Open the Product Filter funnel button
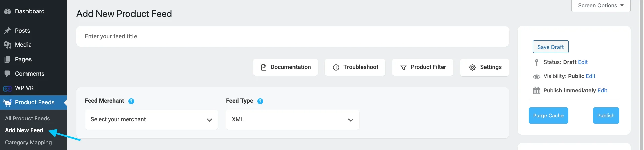 click(x=423, y=67)
